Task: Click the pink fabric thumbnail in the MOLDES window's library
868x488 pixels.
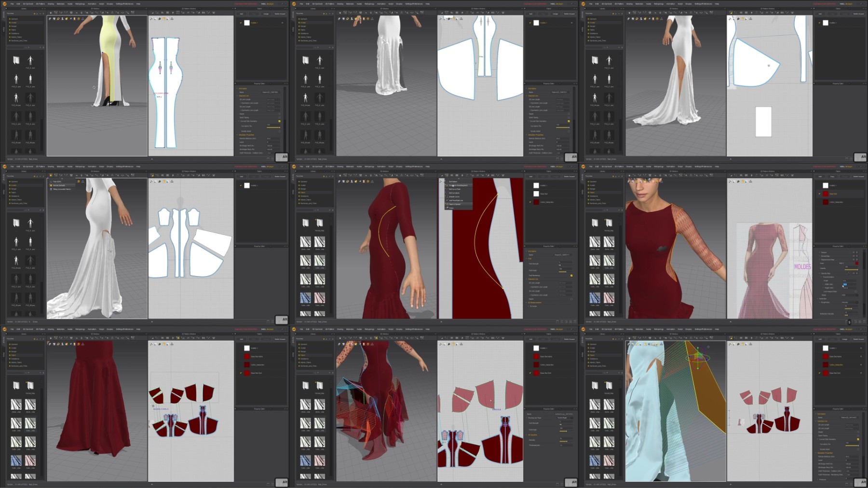Action: 609,298
